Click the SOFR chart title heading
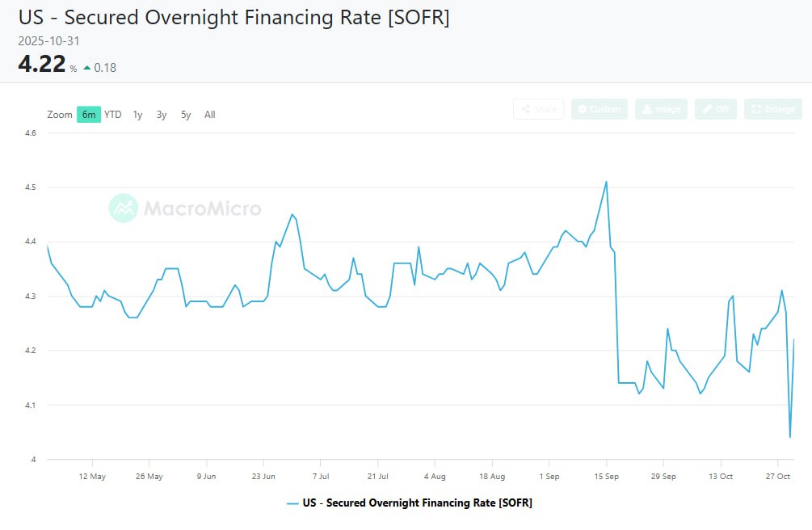 click(x=234, y=18)
